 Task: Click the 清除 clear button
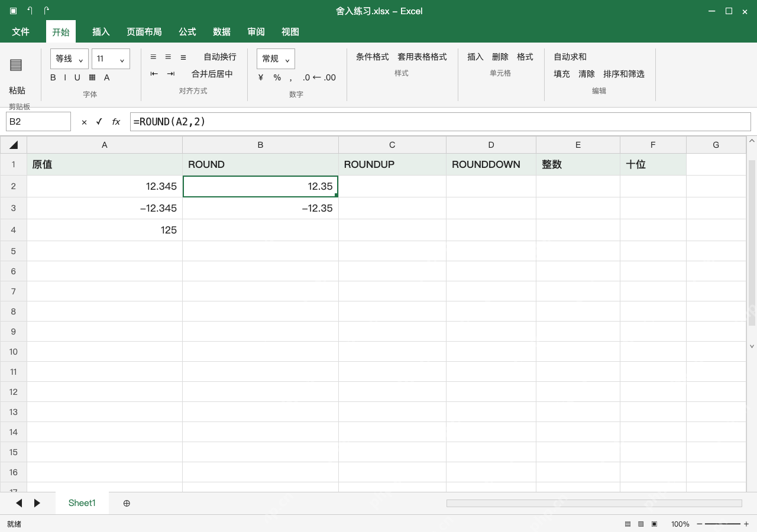[587, 74]
